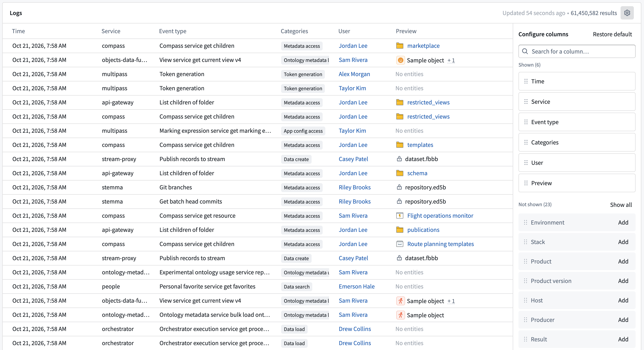
Task: Add the Result column
Action: coord(623,339)
